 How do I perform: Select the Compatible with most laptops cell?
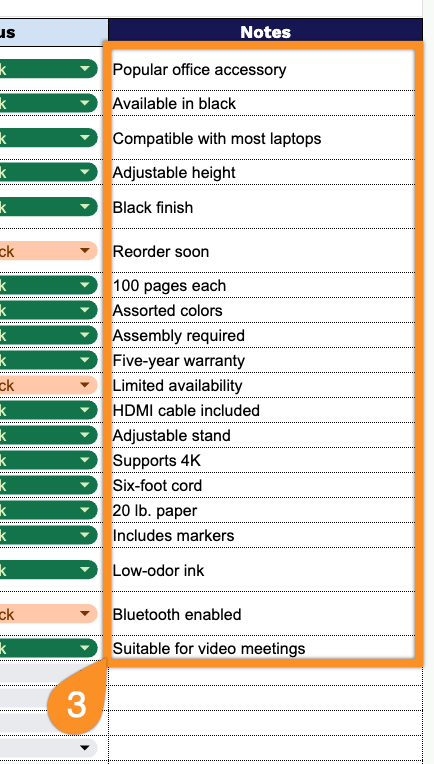click(x=263, y=138)
